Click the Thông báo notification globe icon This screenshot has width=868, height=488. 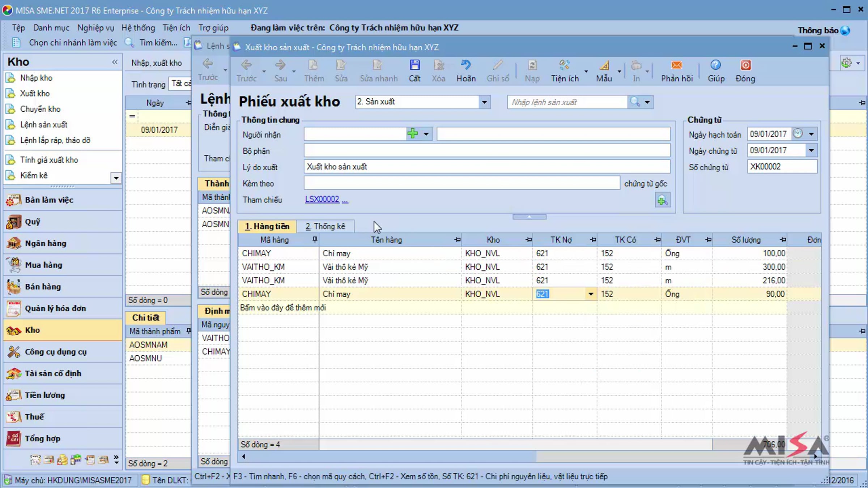coord(845,31)
